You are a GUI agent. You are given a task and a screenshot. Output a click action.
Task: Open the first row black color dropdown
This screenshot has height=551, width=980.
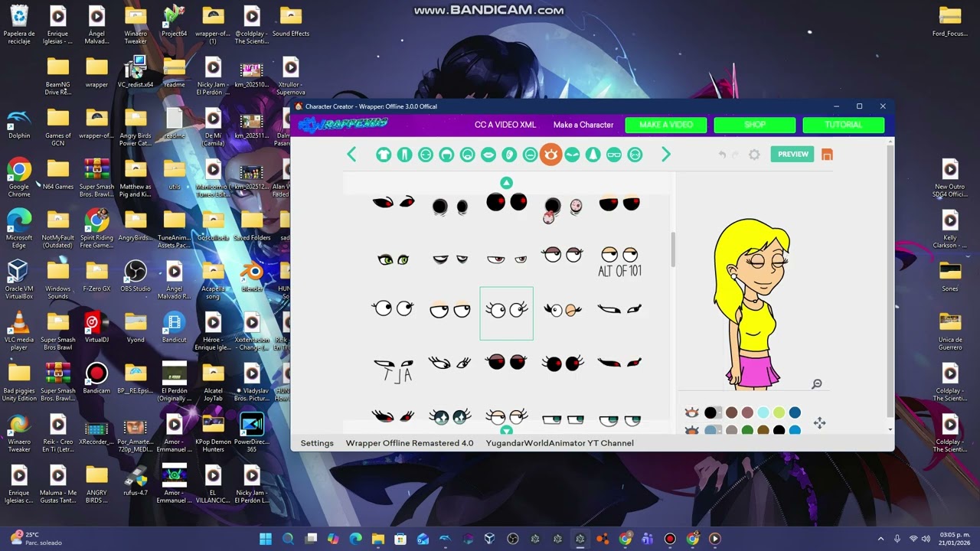(712, 413)
